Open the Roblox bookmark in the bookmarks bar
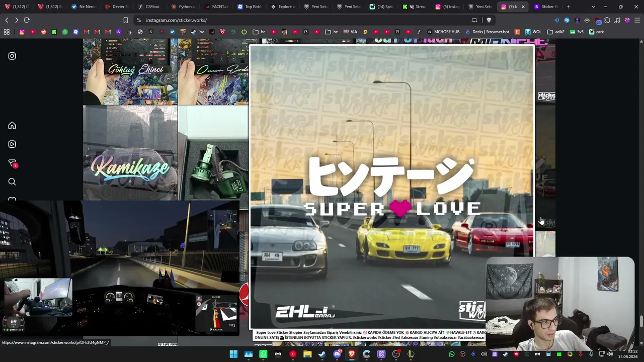Image resolution: width=644 pixels, height=362 pixels. click(76, 32)
